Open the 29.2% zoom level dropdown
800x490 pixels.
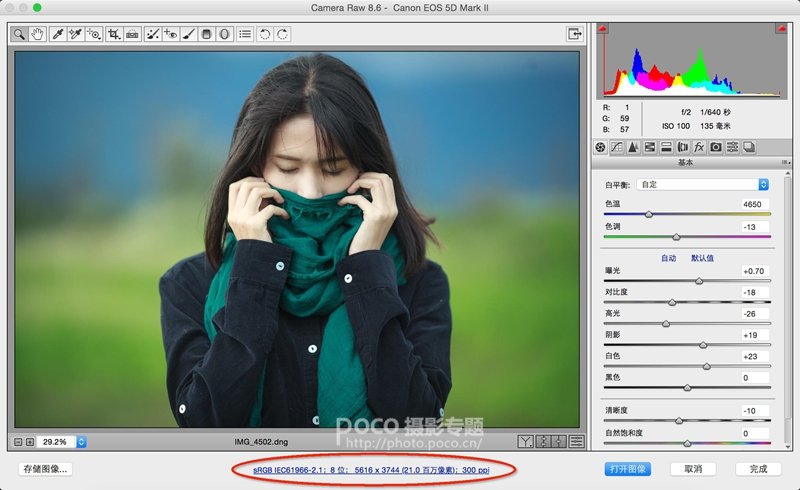pos(81,441)
